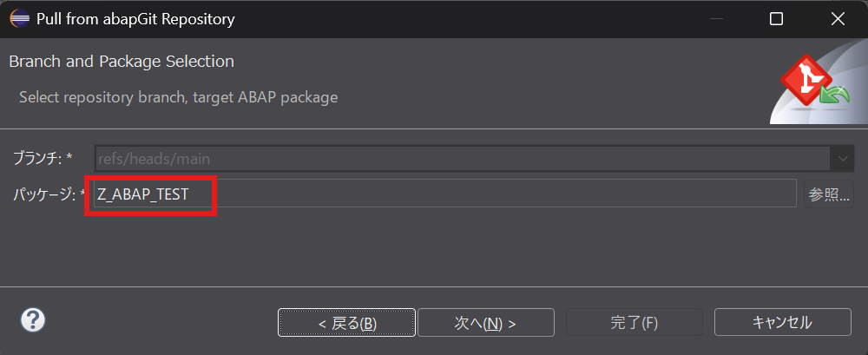Screen dimensions: 868x355
Task: Cancel the wizard with キャンセル
Action: [782, 323]
